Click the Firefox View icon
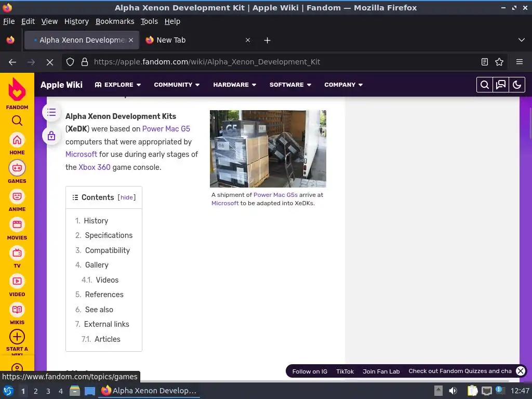Image resolution: width=532 pixels, height=399 pixels. pos(10,40)
